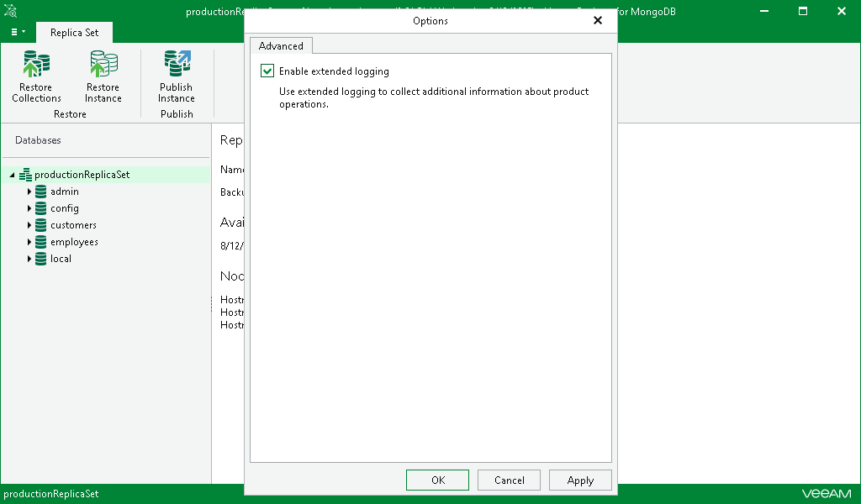Screen dimensions: 861x504
Task: Expand the admin database node
Action: (29, 192)
